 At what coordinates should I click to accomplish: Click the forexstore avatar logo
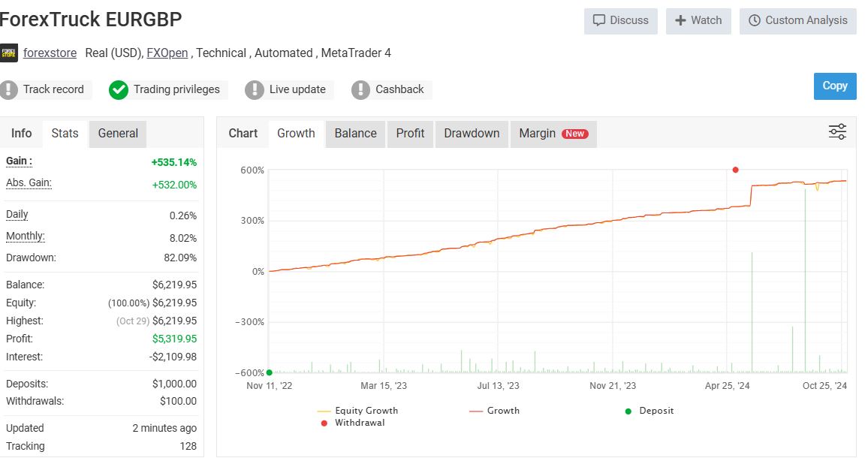pyautogui.click(x=9, y=53)
